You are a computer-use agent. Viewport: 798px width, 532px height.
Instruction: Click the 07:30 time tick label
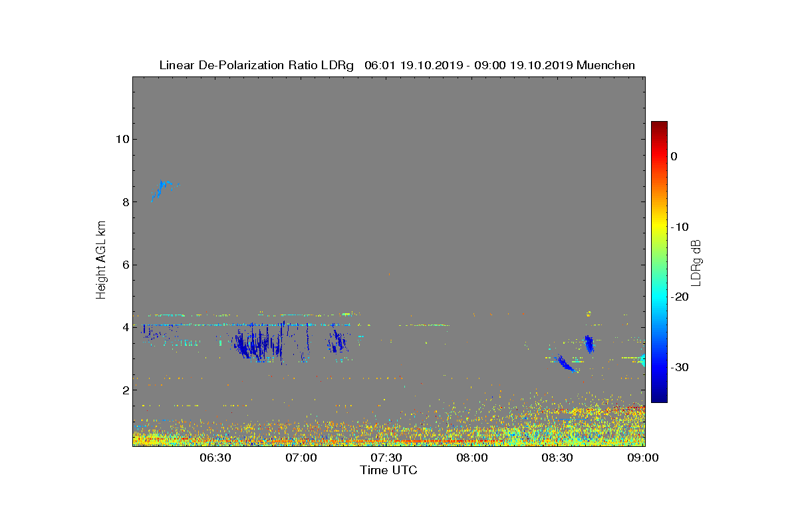pos(386,458)
